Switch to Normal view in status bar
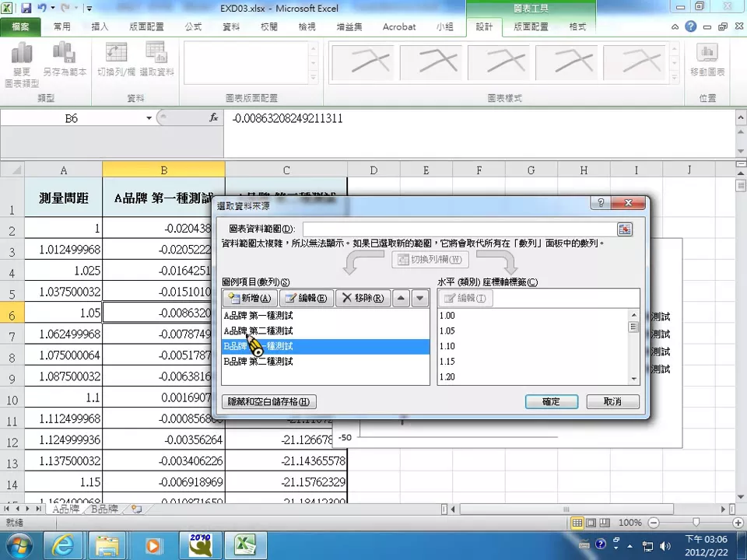 577,523
